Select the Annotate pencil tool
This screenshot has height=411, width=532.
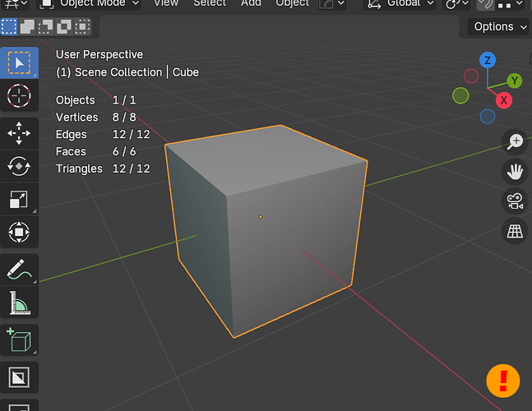click(x=19, y=270)
